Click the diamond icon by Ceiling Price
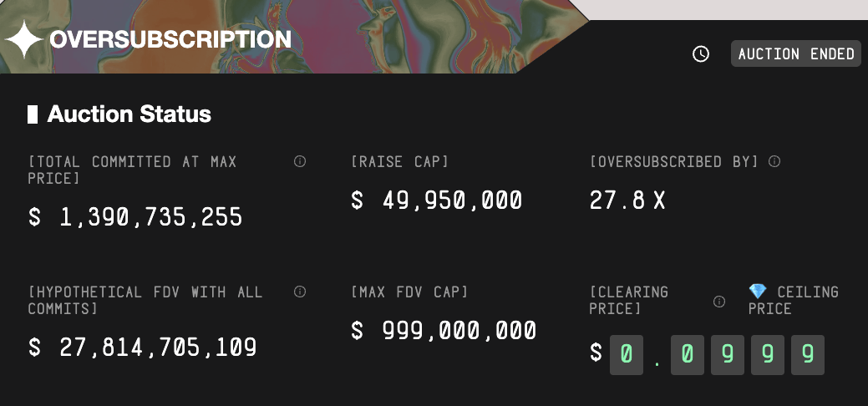Viewport: 868px width, 406px height. point(757,292)
